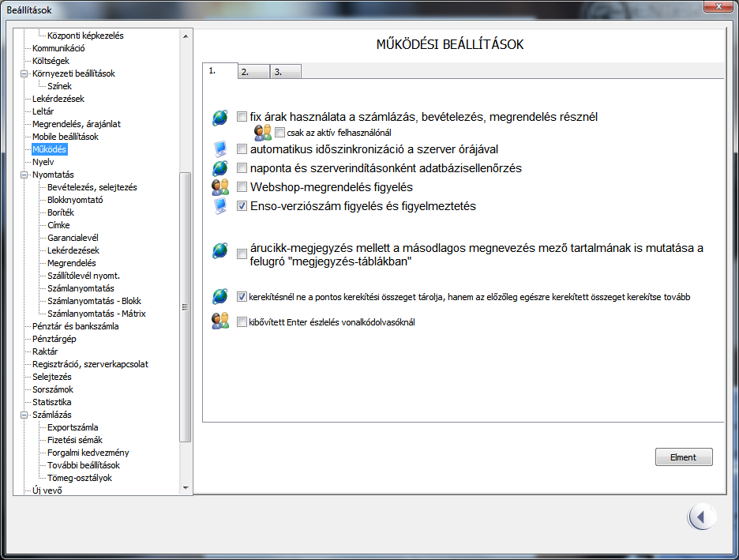Screen dimensions: 739x560
Task: Toggle csak az aktív felhasználónál checkbox
Action: [x=279, y=133]
